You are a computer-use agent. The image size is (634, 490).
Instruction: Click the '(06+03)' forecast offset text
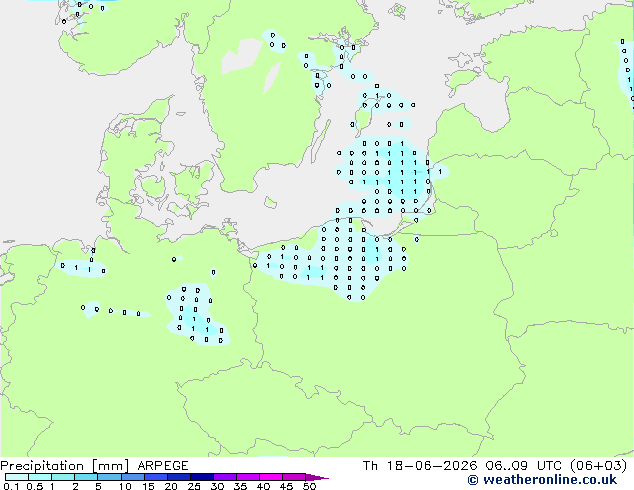click(598, 466)
